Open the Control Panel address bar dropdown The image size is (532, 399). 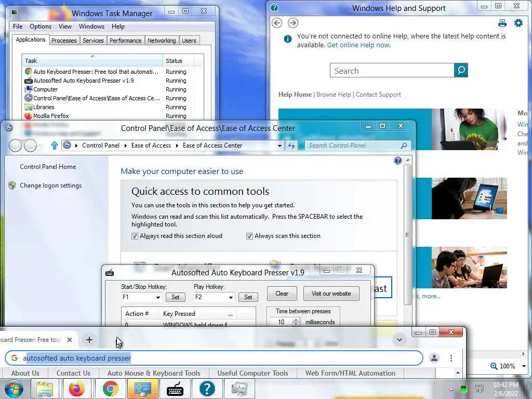[280, 145]
